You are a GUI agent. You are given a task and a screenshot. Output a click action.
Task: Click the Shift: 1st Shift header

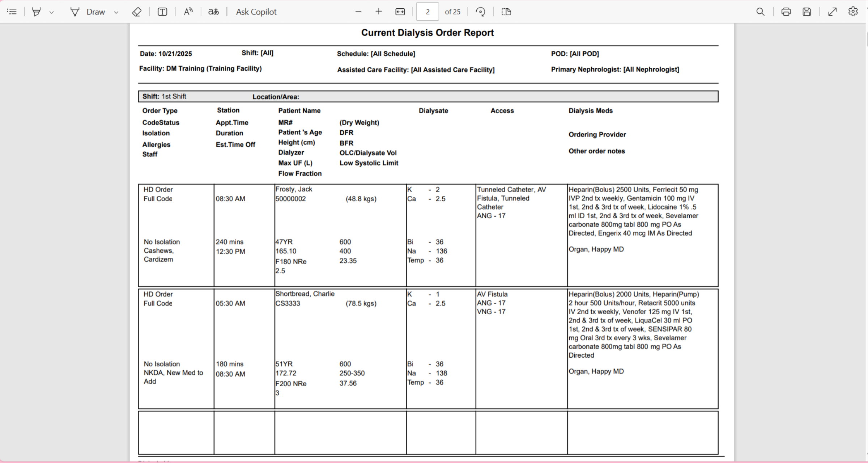164,96
